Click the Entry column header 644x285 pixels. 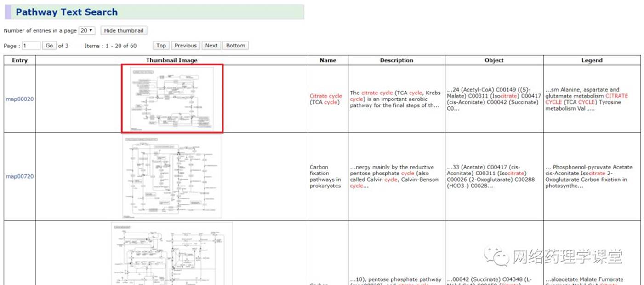[20, 60]
